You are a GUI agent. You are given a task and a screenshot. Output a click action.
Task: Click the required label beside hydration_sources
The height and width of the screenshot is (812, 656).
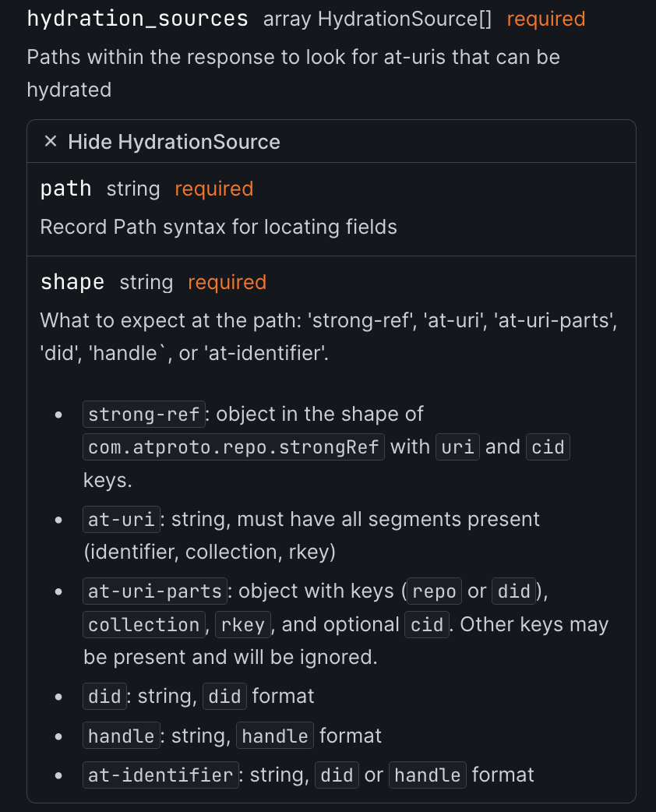[x=545, y=19]
